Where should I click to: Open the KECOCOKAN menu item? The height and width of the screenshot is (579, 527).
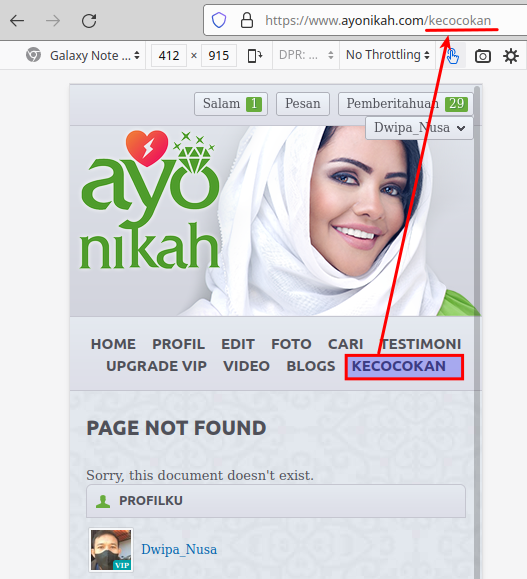(404, 367)
